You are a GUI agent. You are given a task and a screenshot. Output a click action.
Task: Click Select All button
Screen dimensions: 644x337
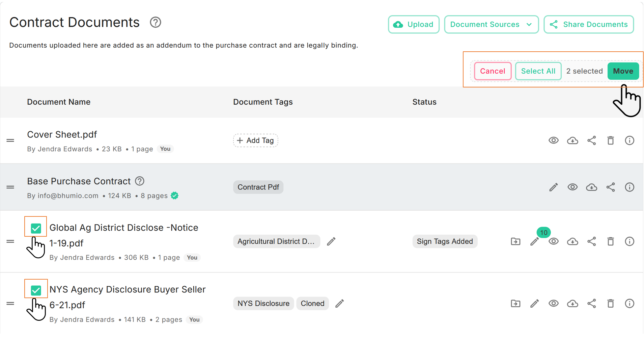(x=538, y=71)
